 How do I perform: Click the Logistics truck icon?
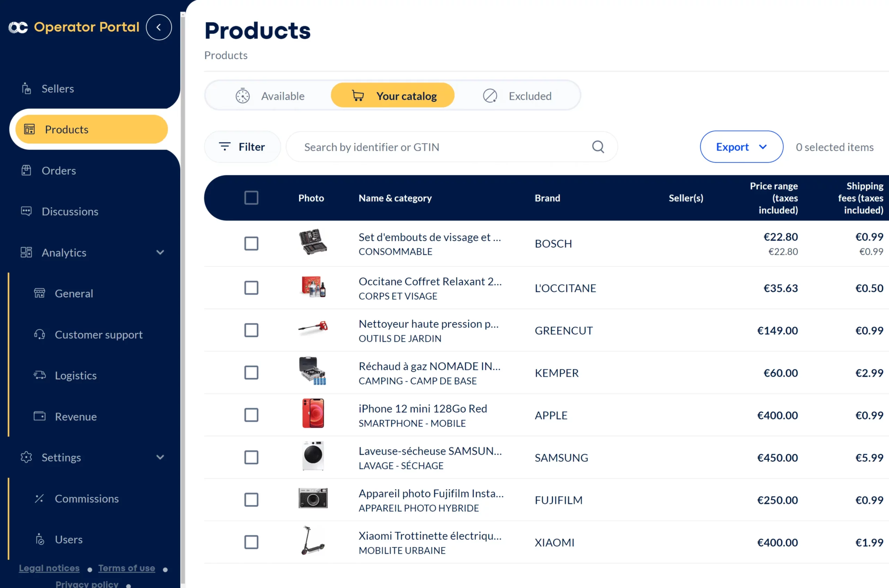39,375
